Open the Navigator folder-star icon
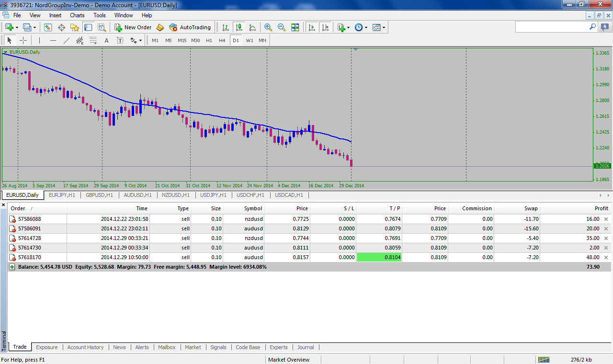The height and width of the screenshot is (364, 613). 74,27
